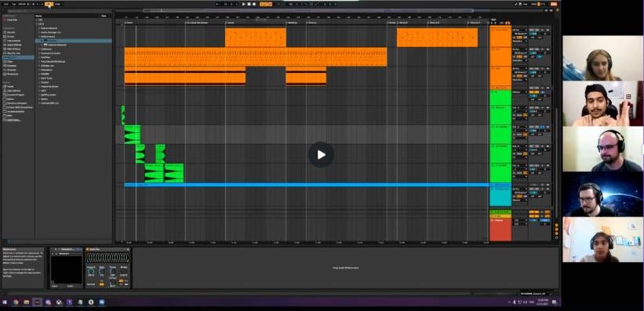Click the tempo field showing 100.00
The width and height of the screenshot is (644, 311).
pyautogui.click(x=21, y=4)
